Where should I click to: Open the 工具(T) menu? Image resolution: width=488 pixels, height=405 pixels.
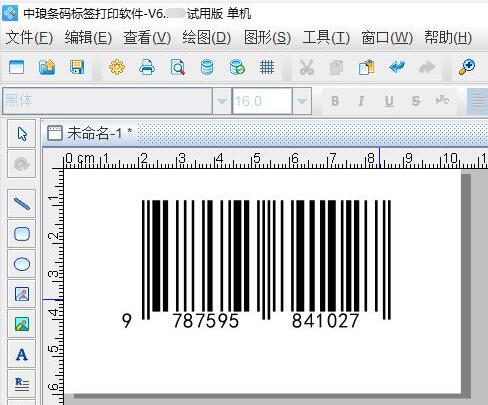tap(326, 37)
